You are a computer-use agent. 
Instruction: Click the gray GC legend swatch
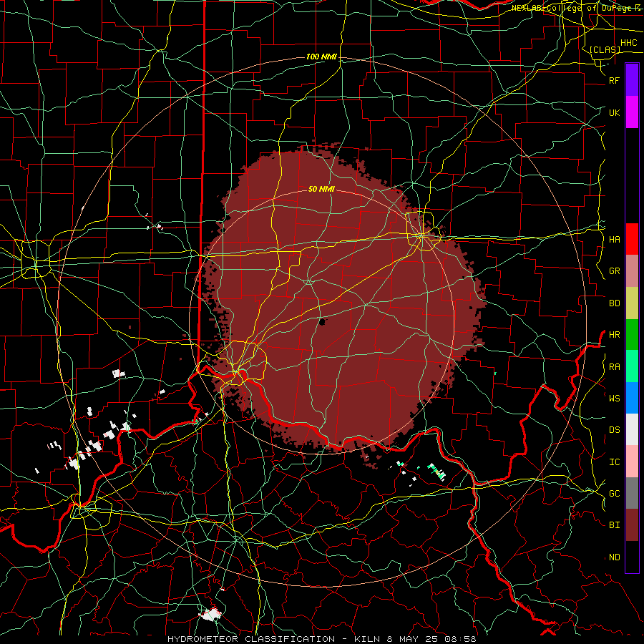click(632, 493)
